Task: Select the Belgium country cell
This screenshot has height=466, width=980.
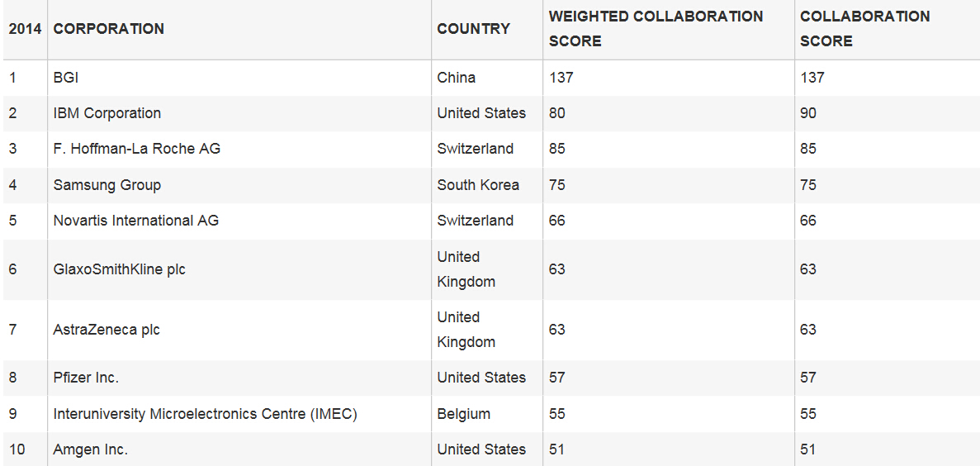Action: (x=464, y=414)
